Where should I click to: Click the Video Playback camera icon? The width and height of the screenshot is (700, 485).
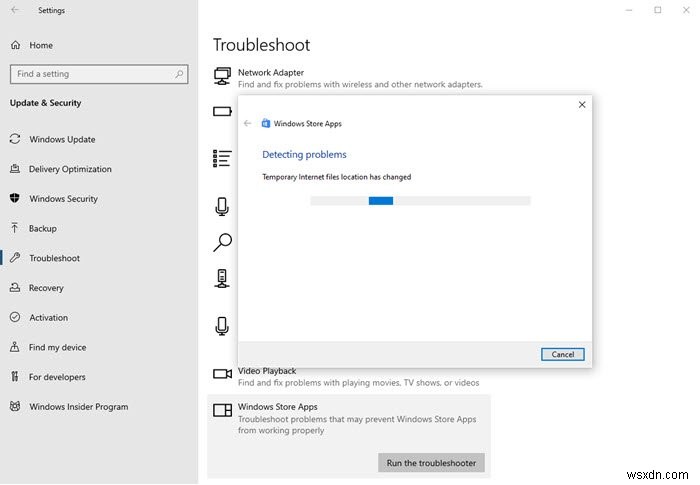(x=222, y=374)
